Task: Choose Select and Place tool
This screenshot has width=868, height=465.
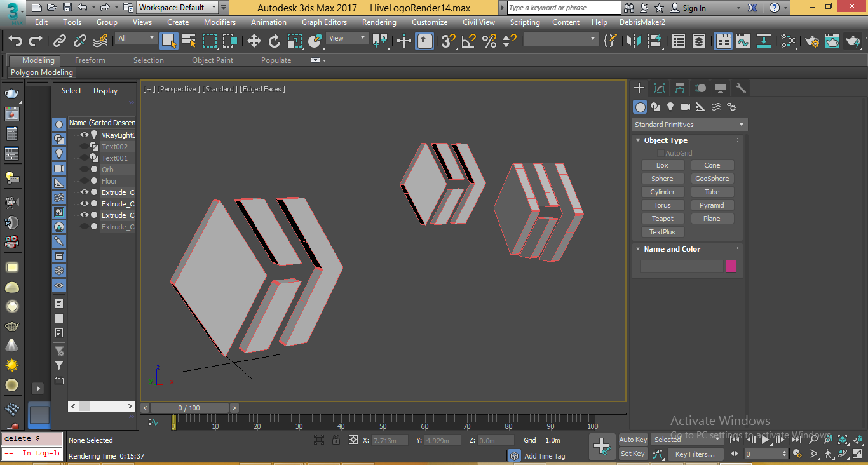Action: 315,41
